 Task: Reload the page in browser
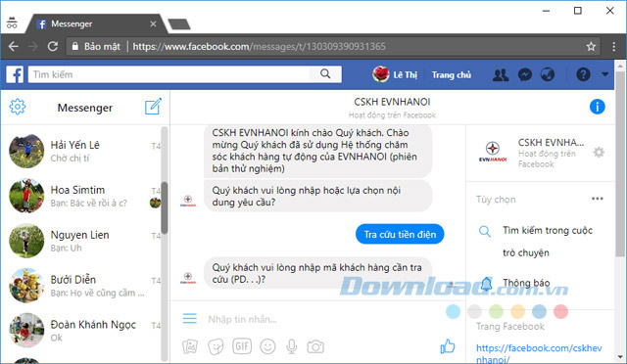pos(52,46)
